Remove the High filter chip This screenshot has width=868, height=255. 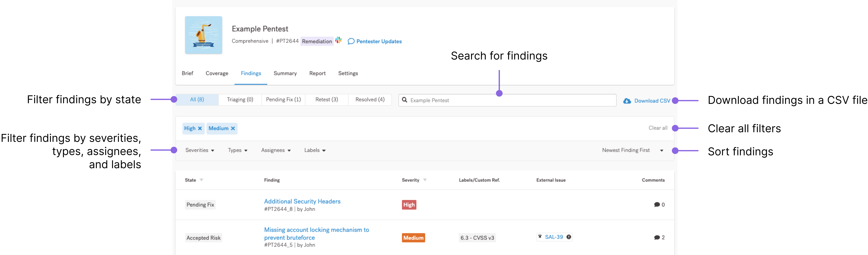pyautogui.click(x=200, y=129)
